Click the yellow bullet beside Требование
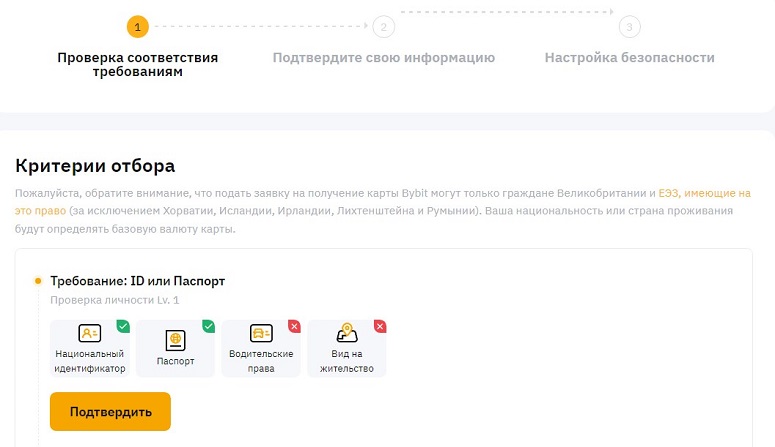 pos(38,281)
